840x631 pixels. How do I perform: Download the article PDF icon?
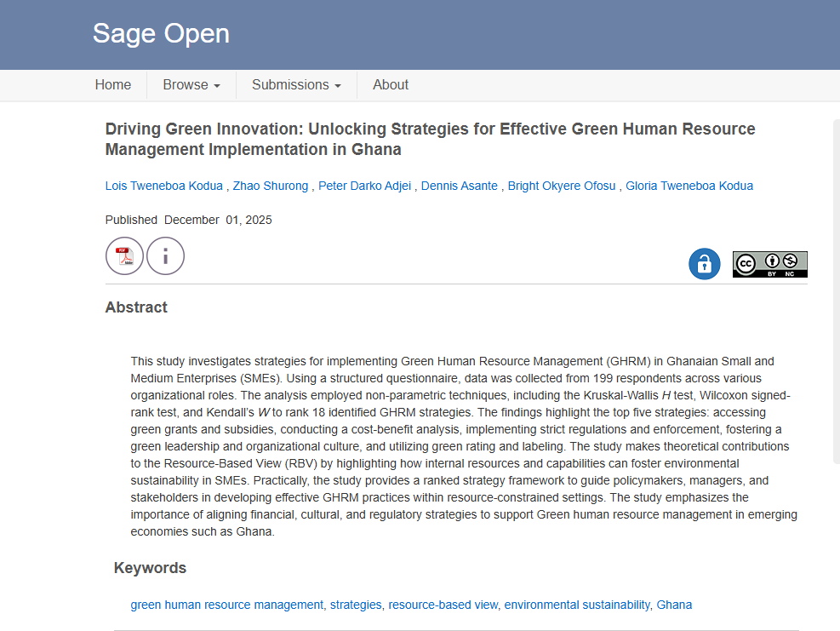coord(124,255)
